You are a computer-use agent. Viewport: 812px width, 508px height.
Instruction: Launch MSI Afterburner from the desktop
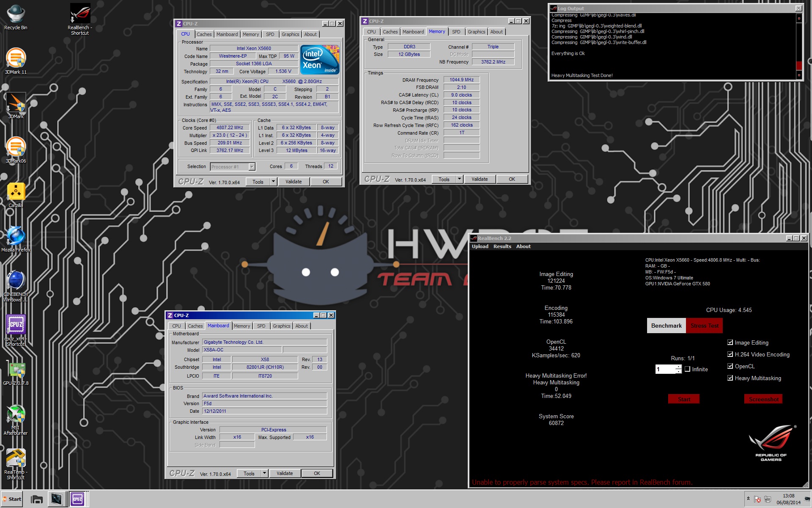tap(16, 420)
